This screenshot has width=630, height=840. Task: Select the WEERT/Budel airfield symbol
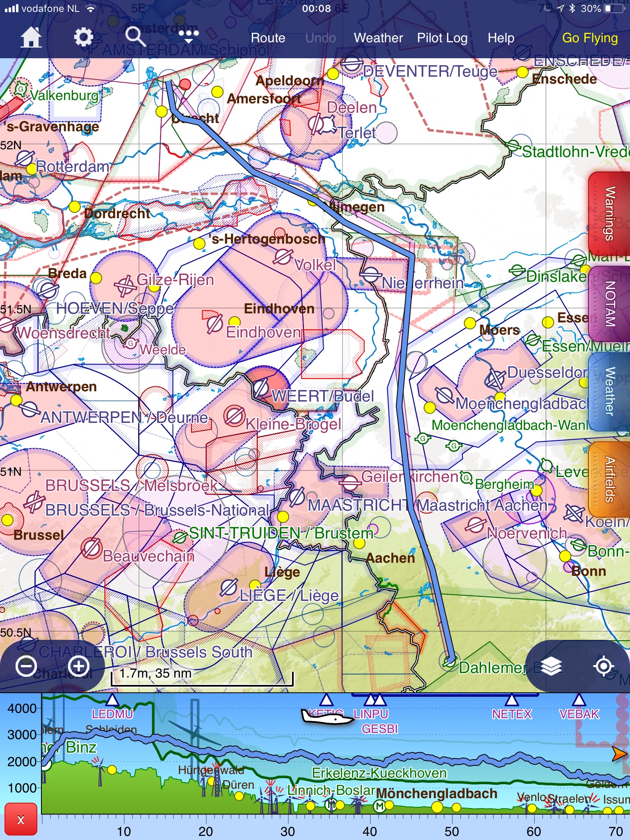pos(261,388)
